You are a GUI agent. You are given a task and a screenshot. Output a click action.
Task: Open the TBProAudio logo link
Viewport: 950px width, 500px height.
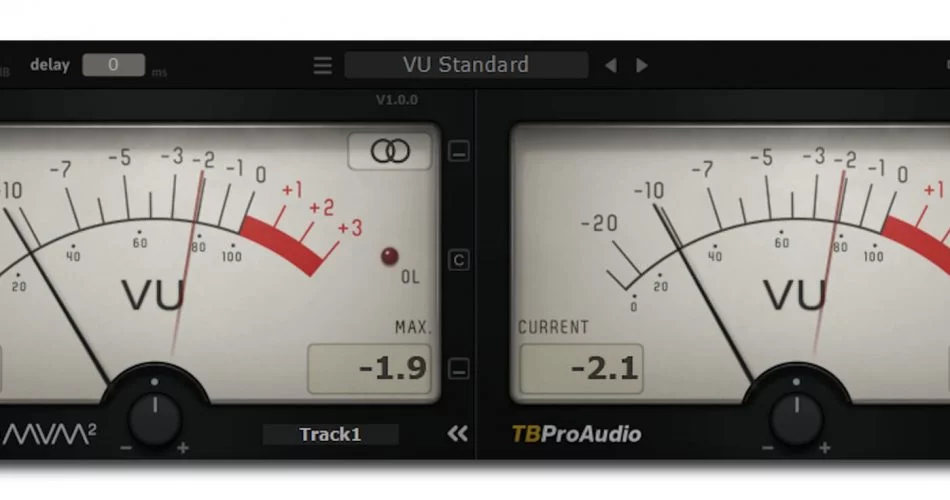click(x=576, y=434)
